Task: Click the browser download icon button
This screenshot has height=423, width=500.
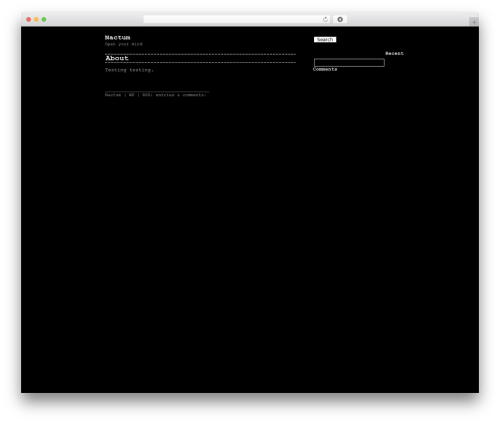Action: (340, 19)
